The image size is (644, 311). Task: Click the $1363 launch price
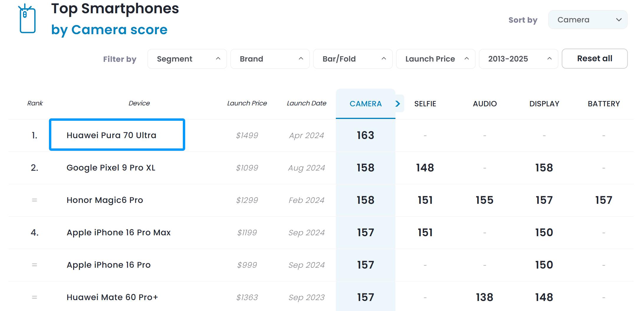click(x=247, y=297)
